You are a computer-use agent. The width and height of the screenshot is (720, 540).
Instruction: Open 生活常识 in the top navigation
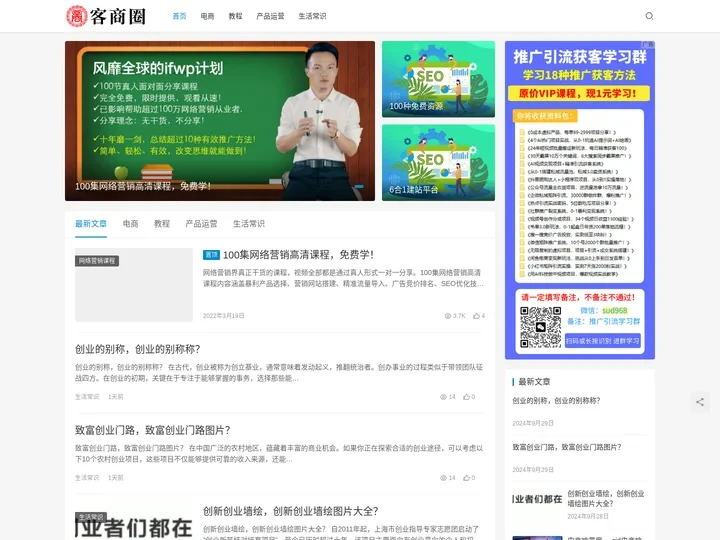point(312,16)
